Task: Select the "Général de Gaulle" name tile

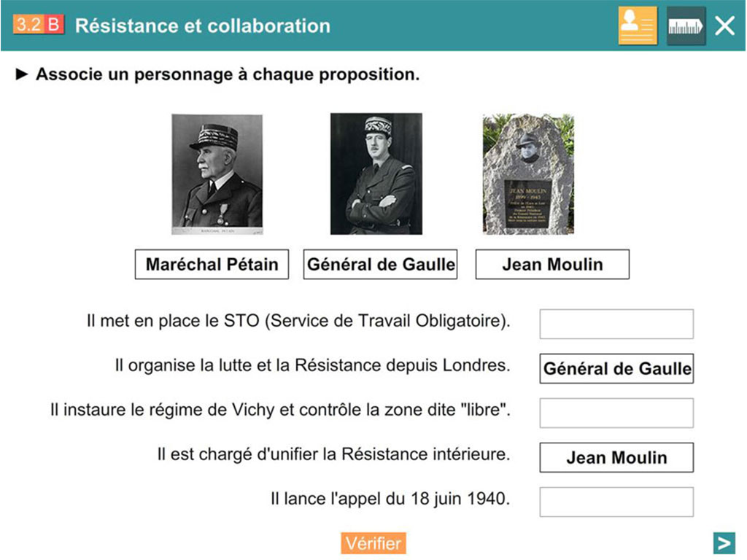Action: pyautogui.click(x=380, y=264)
